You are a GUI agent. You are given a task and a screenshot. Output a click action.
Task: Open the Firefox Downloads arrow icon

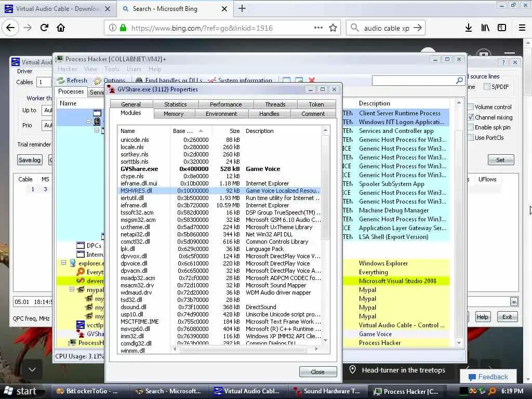(469, 28)
